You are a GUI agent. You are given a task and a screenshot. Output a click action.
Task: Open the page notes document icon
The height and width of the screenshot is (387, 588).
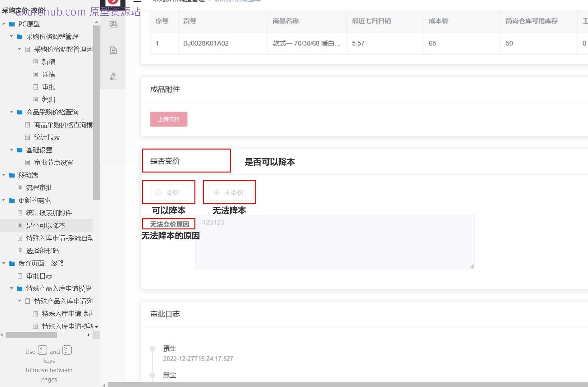click(113, 50)
